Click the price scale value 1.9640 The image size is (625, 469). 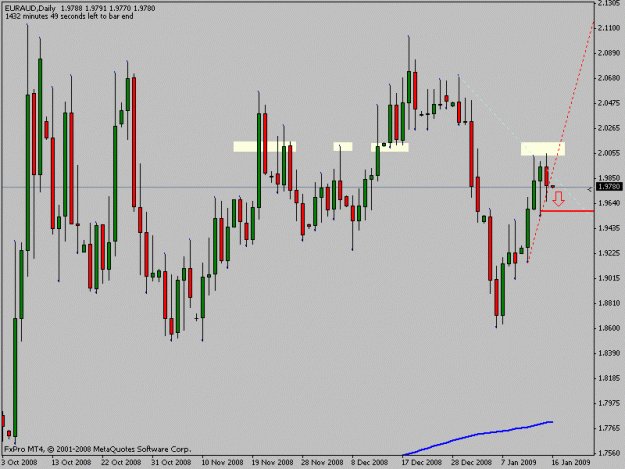click(x=609, y=203)
